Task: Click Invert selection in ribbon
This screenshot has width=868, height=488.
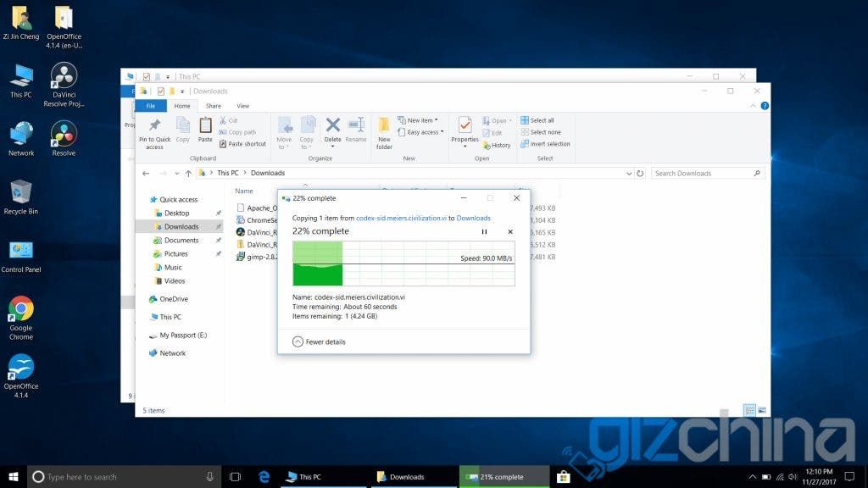Action: (545, 144)
